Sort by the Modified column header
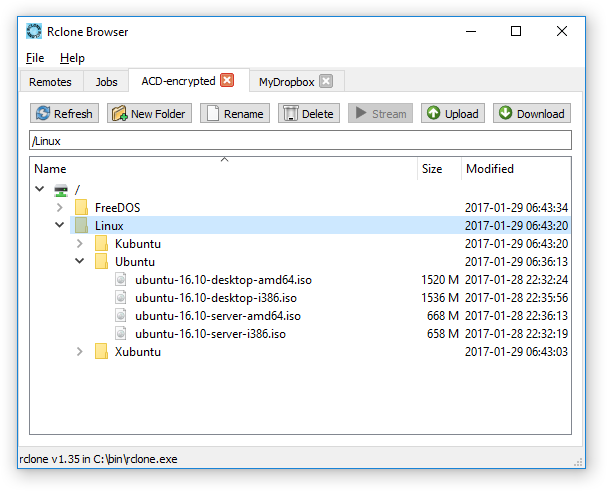Screen dimensions: 607x491 click(x=516, y=169)
